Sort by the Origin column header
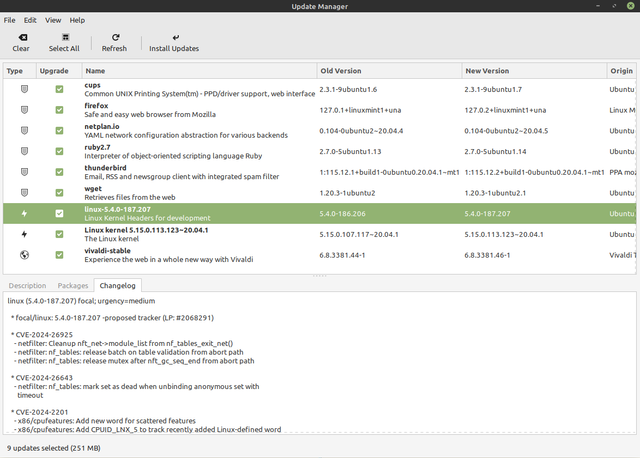Screen dimensions: 640x458 click(622, 71)
